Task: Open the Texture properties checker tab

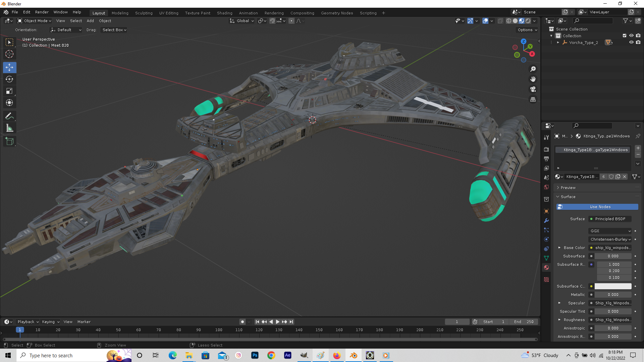Action: pyautogui.click(x=546, y=280)
